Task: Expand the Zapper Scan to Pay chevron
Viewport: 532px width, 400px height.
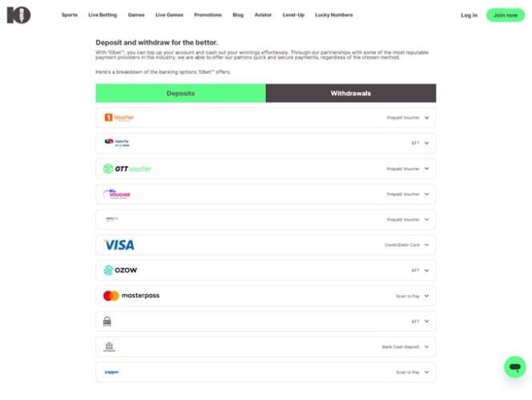Action: [x=427, y=372]
